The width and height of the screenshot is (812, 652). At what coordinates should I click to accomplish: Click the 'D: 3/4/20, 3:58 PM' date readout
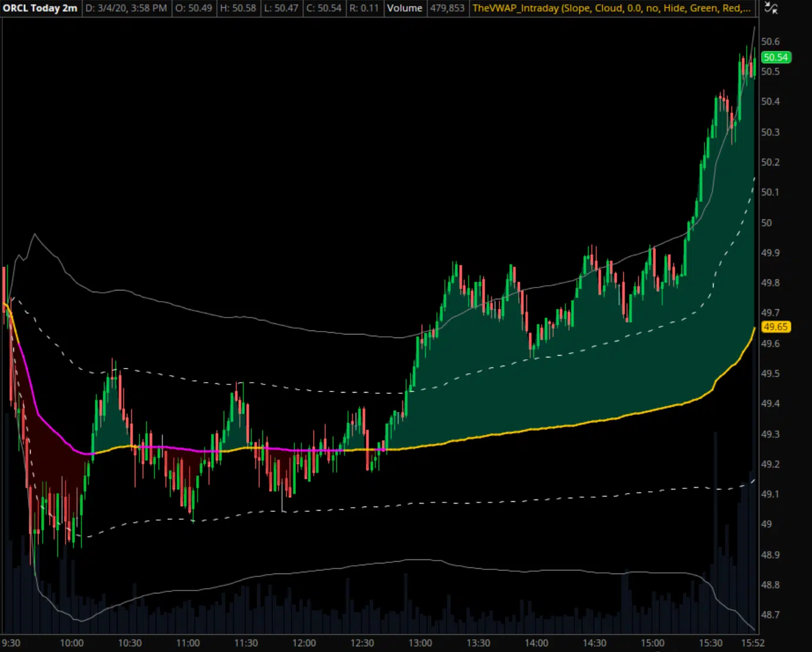[x=126, y=8]
